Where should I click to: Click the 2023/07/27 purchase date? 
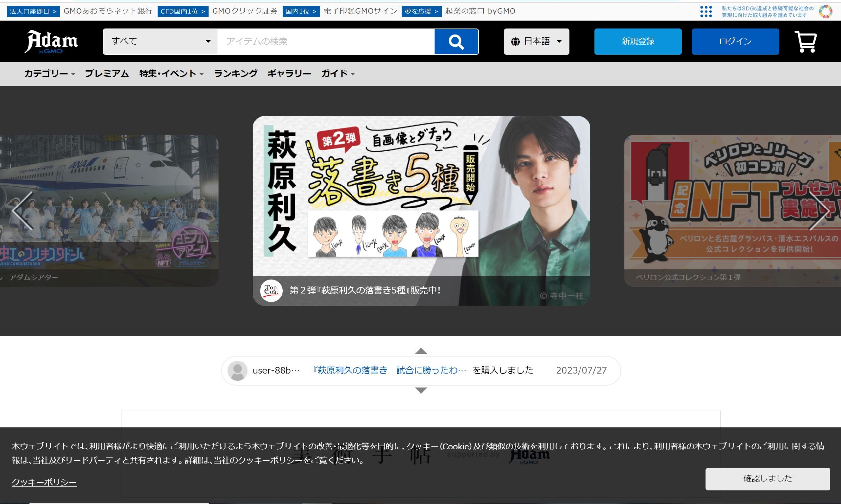(581, 370)
